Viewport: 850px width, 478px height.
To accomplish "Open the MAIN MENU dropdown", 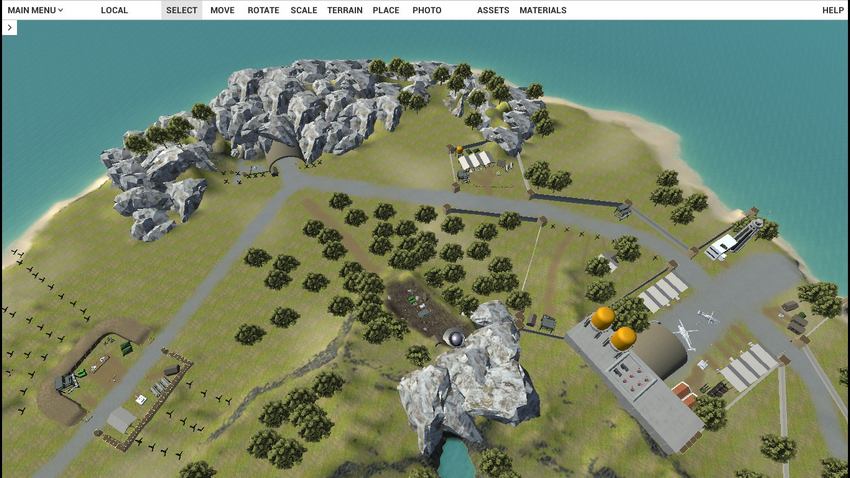I will click(35, 10).
